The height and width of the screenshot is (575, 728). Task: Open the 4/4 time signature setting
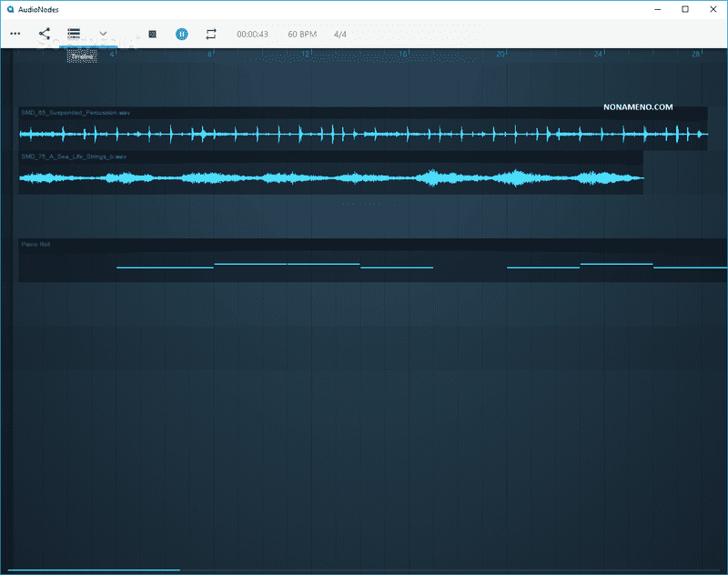click(340, 34)
